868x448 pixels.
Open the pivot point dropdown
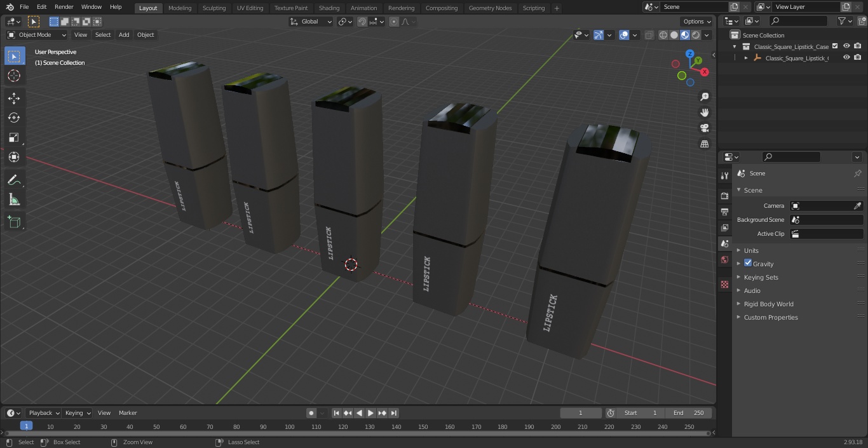(x=345, y=22)
